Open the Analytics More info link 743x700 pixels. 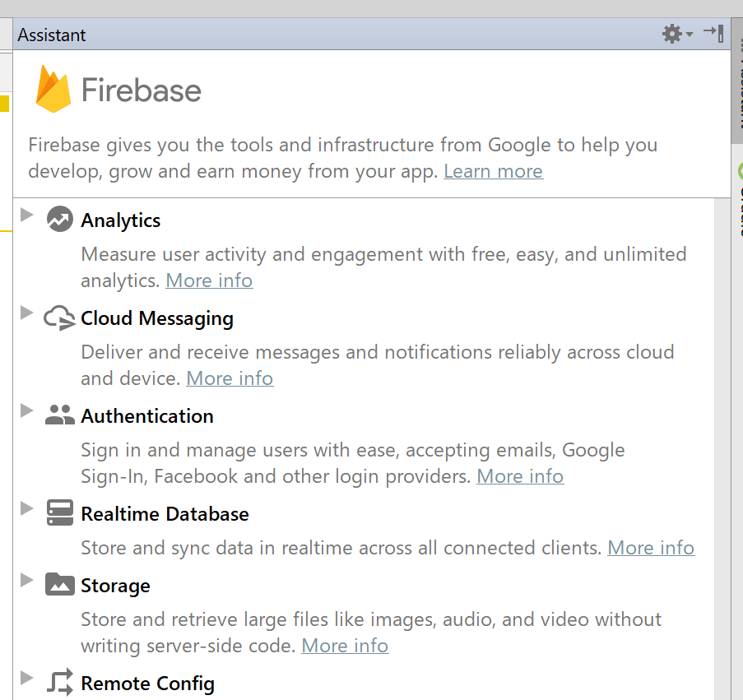tap(209, 280)
